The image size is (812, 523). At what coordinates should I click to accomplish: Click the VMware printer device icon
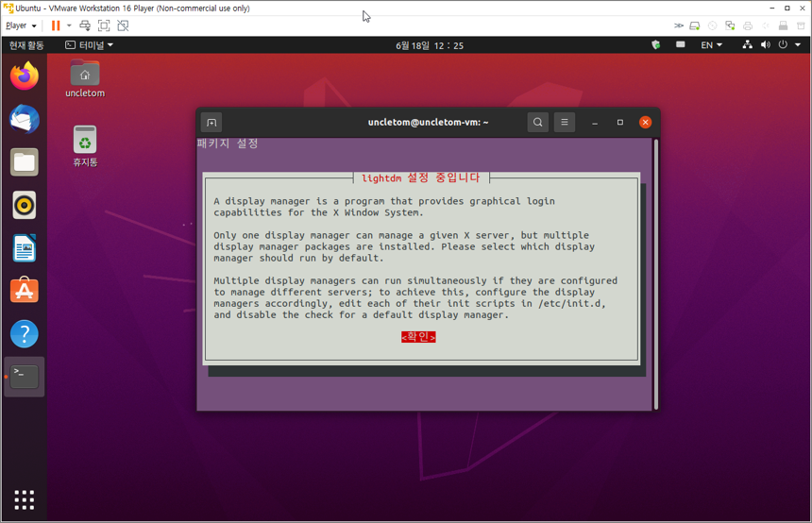click(747, 25)
